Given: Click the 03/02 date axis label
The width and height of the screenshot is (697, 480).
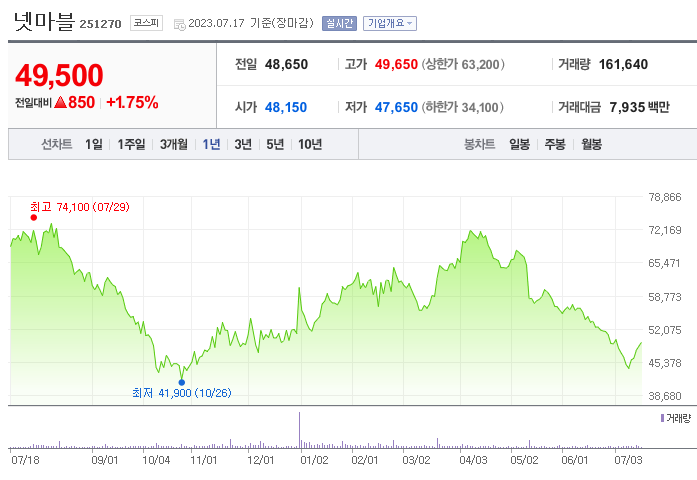Looking at the screenshot, I should click(x=417, y=460).
